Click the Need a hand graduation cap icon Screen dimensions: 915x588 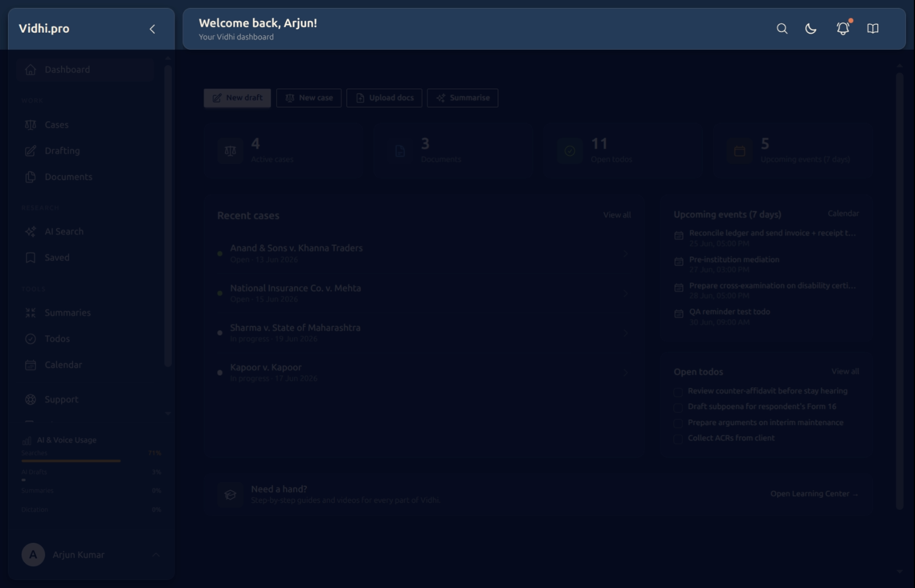point(230,495)
